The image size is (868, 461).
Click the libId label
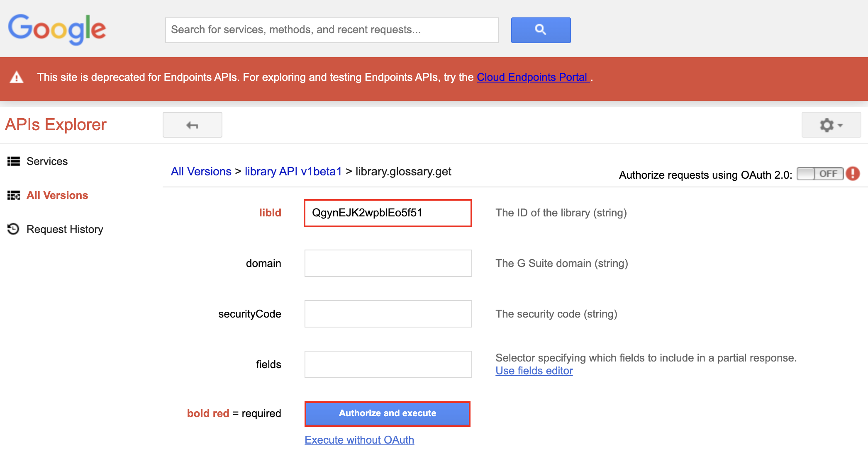pos(270,213)
